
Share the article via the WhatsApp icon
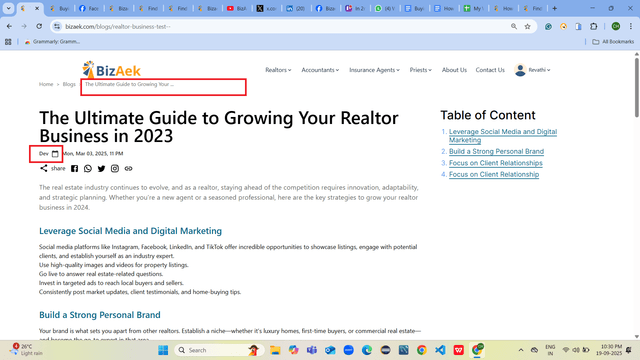coord(88,169)
